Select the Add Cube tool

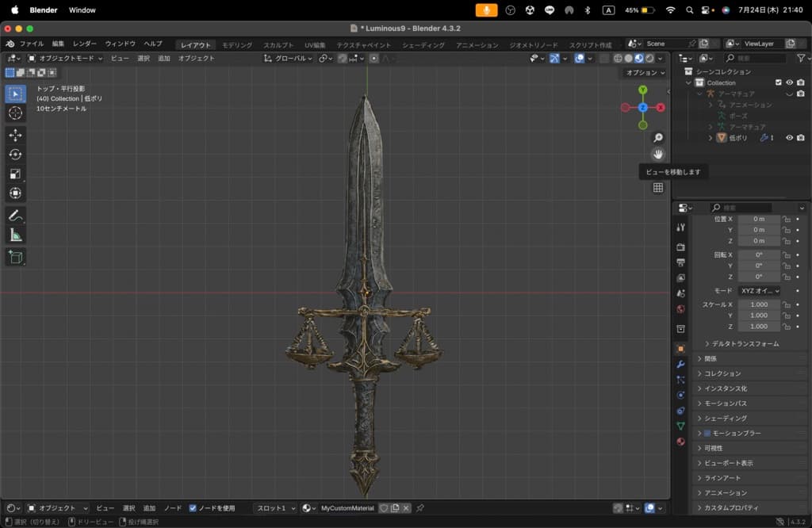(x=15, y=257)
